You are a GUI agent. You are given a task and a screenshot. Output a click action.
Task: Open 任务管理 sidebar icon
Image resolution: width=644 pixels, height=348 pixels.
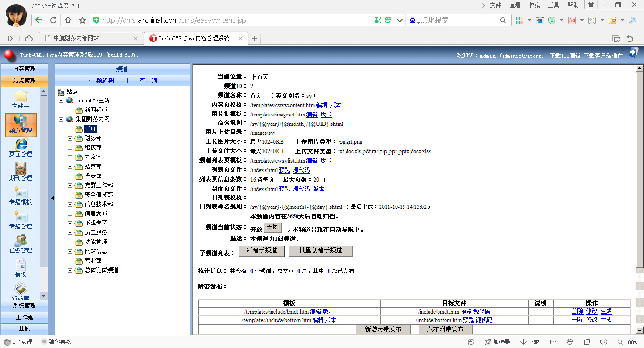click(x=20, y=244)
